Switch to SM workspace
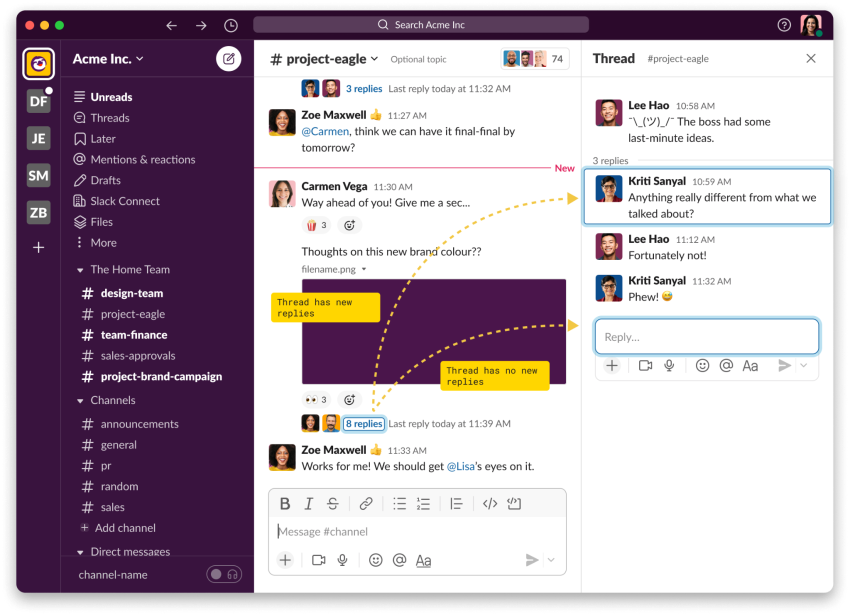The image size is (850, 615). click(38, 175)
